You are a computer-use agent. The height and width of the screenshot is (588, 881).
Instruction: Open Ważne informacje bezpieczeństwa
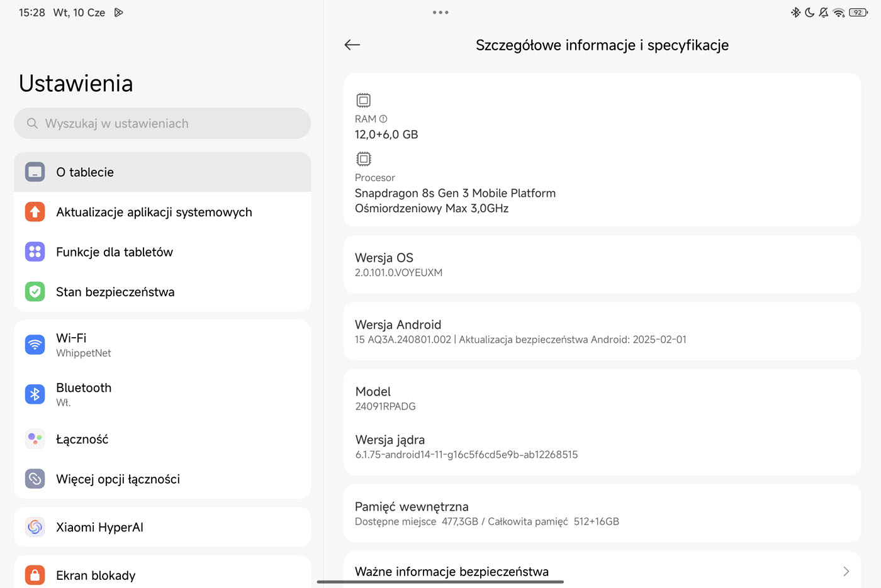[602, 571]
